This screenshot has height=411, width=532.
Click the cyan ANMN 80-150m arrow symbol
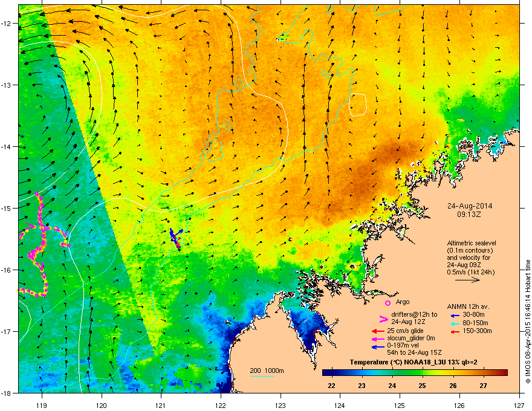click(455, 323)
